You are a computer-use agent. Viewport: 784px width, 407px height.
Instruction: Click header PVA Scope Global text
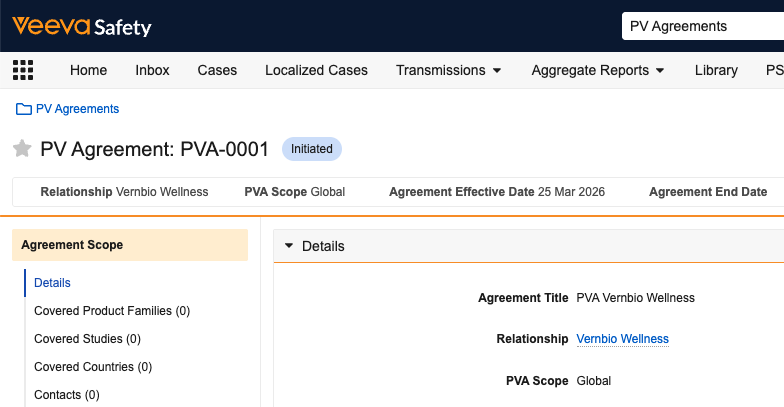click(294, 192)
